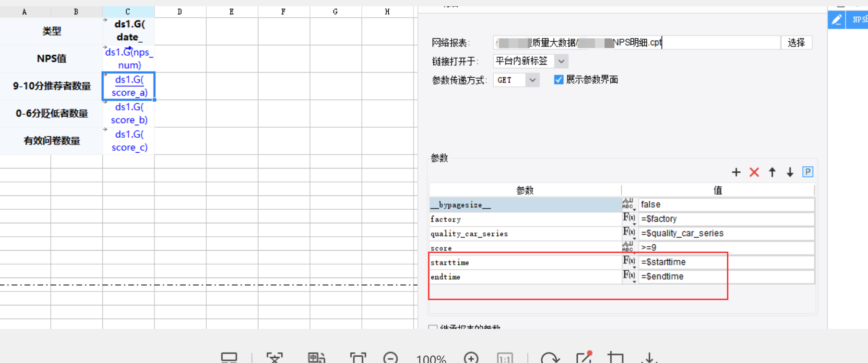Click the text-recognition icon in viewer toolbar
This screenshot has height=363, width=868.
pos(275,358)
